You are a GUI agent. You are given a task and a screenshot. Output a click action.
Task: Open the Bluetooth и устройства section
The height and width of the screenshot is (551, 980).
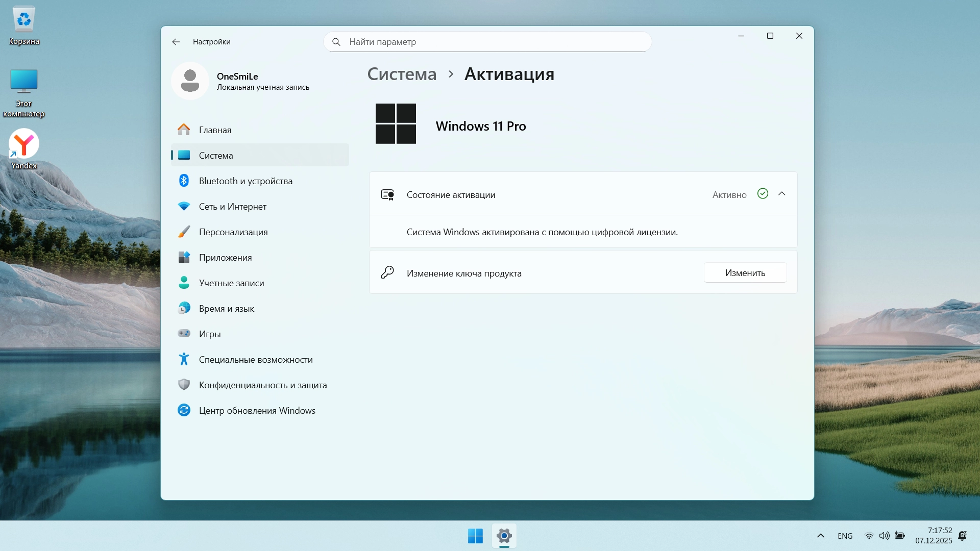(246, 181)
